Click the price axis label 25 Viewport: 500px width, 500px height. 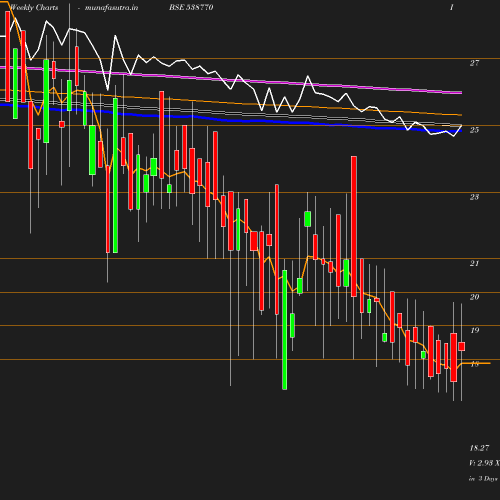[474, 130]
